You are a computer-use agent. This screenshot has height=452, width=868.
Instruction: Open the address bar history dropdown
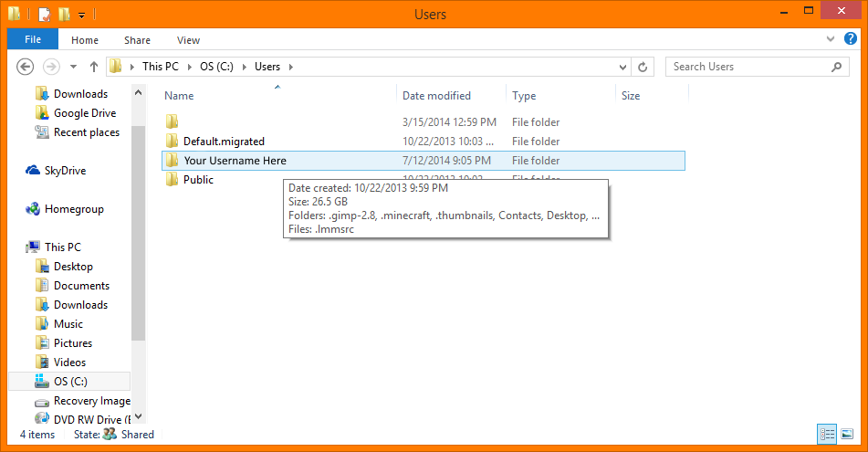[x=622, y=67]
